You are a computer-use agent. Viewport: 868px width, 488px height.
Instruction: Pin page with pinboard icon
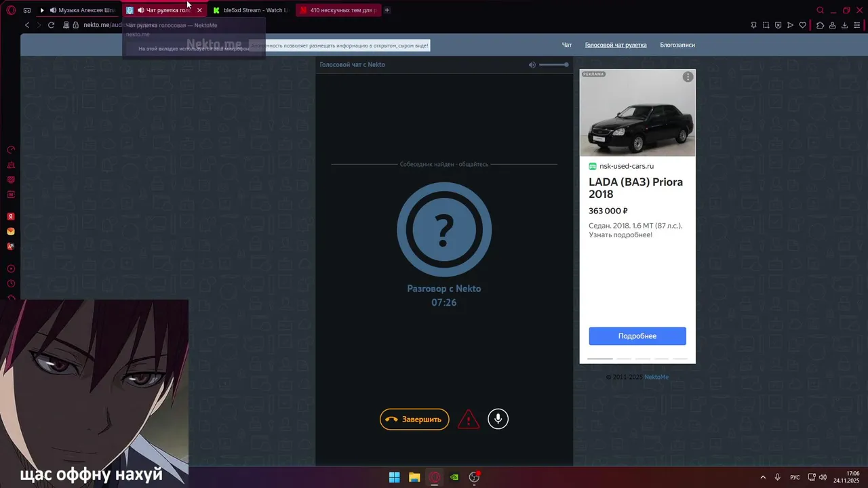pos(753,25)
